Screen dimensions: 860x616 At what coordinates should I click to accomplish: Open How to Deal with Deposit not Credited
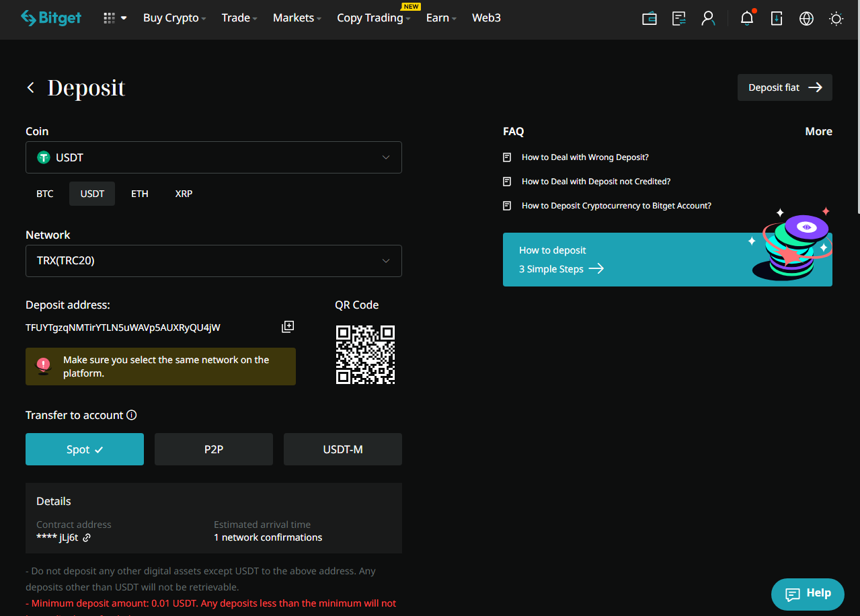tap(596, 182)
